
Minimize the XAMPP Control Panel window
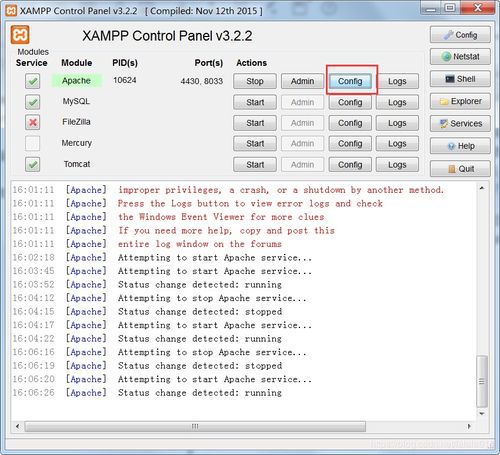(431, 7)
